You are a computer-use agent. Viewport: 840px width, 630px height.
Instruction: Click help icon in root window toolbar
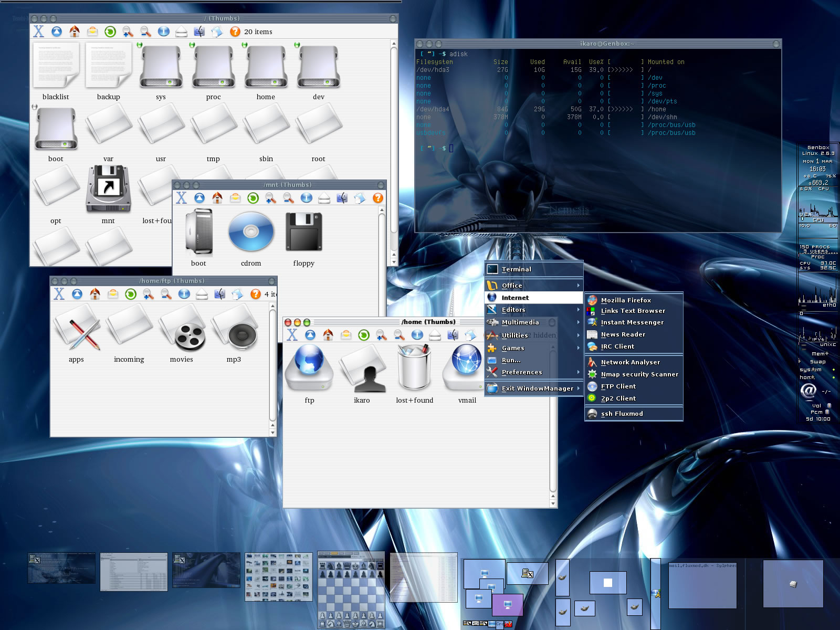[235, 32]
